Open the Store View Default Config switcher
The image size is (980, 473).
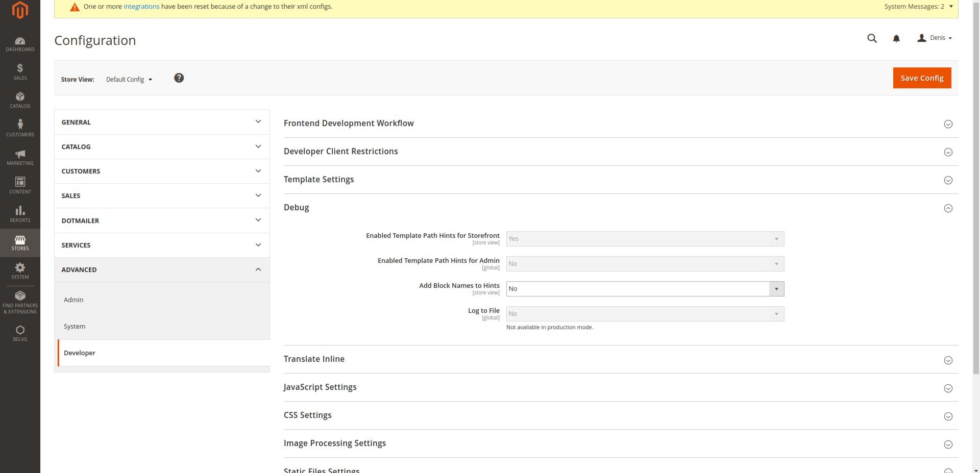tap(129, 80)
